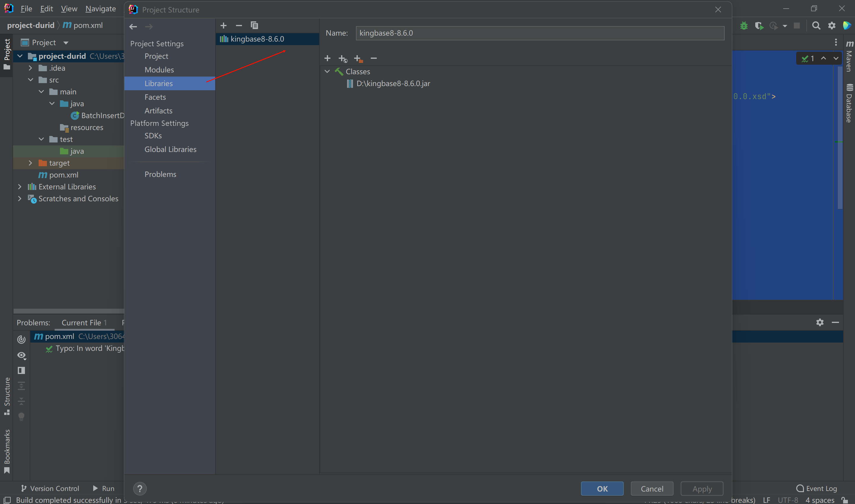
Task: Add a new project library
Action: click(x=223, y=26)
